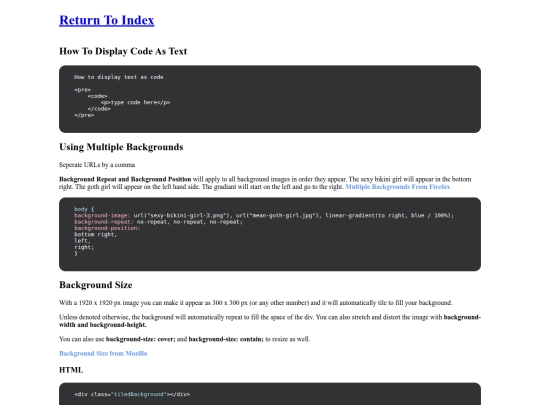Screen dimensions: 540x405
Task: Click the closing </code> tag line
Action: (x=99, y=109)
